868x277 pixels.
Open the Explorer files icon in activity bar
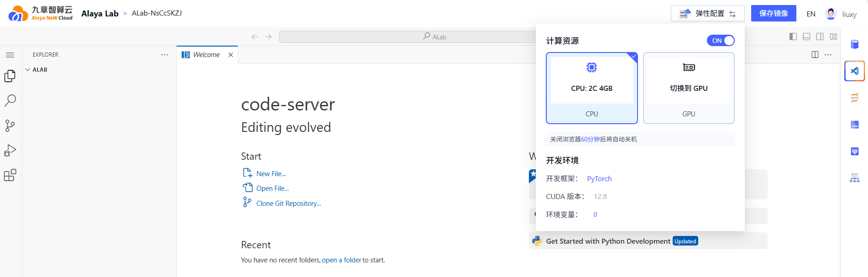[x=10, y=76]
